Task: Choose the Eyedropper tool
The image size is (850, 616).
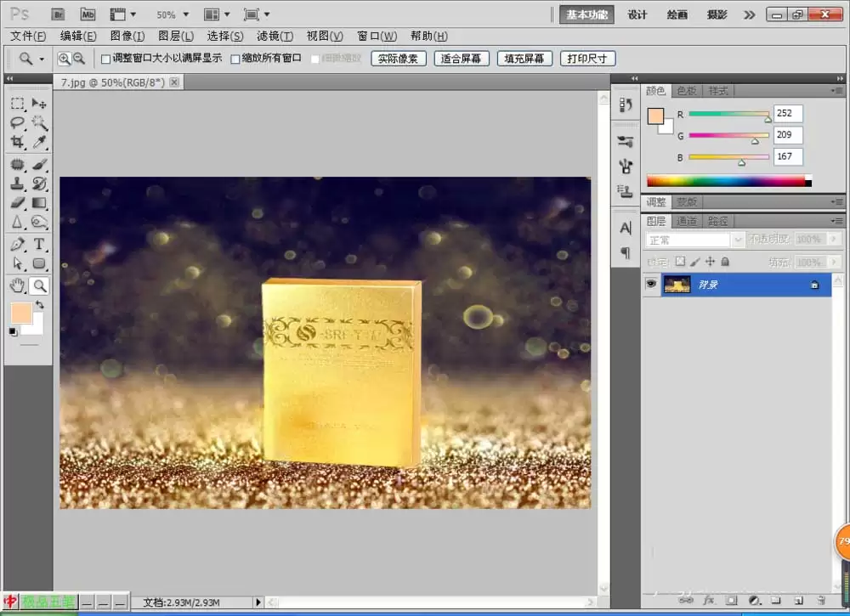Action: click(39, 142)
